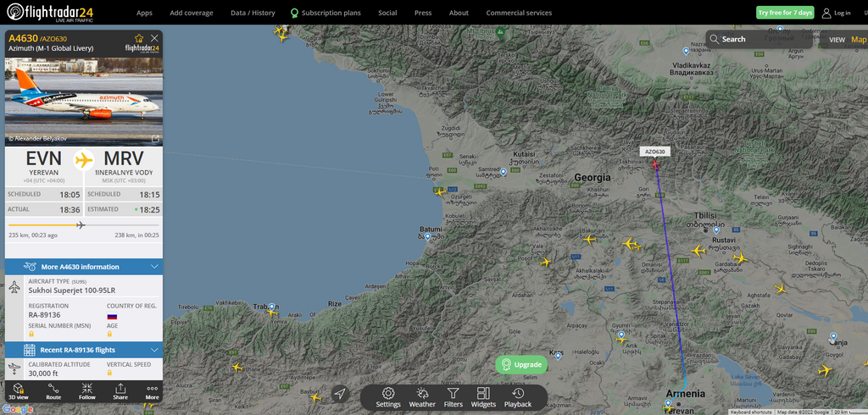Click the AZO630 map label
Screen dimensions: 868x415
pos(655,152)
